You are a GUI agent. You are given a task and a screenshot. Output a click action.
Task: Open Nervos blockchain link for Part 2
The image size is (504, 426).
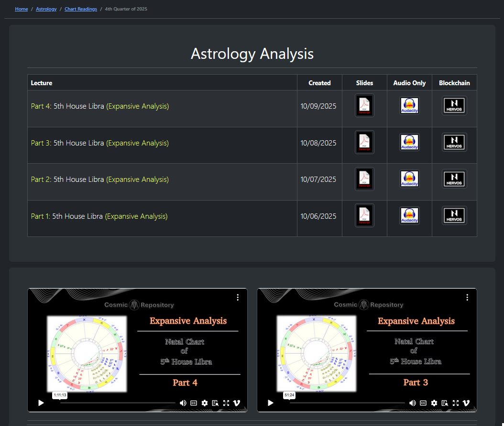coord(454,179)
